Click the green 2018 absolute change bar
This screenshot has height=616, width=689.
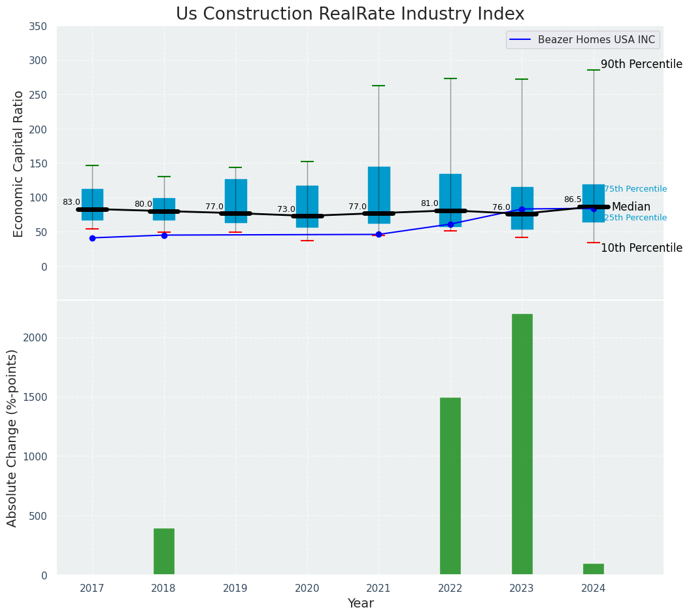[163, 551]
